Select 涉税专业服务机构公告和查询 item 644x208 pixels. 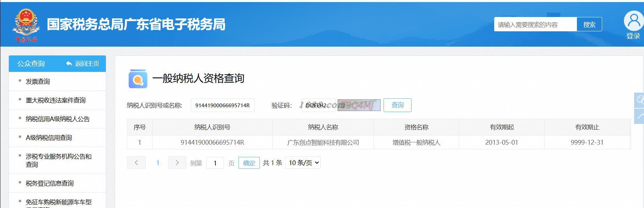tap(59, 160)
